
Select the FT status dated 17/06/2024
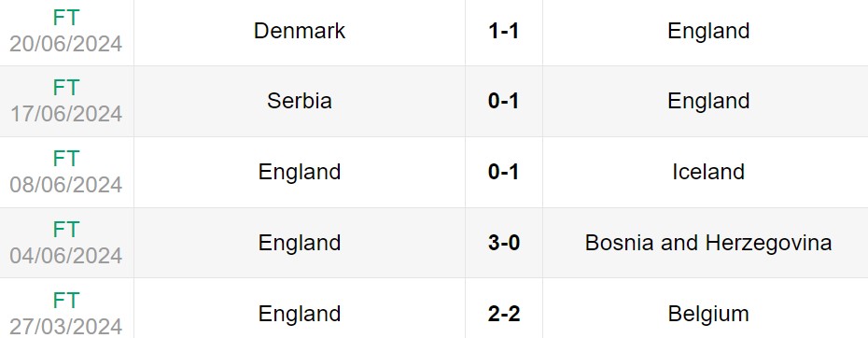[x=66, y=88]
